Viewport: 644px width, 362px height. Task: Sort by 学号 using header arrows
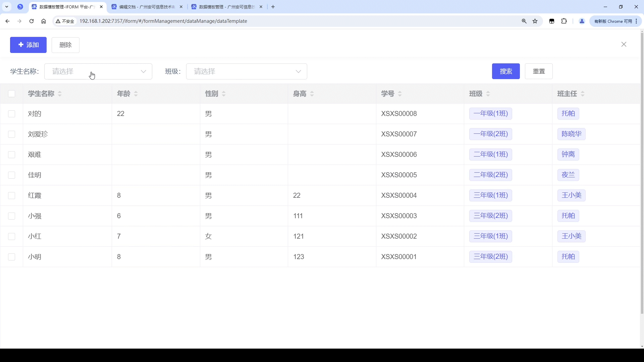pyautogui.click(x=400, y=94)
